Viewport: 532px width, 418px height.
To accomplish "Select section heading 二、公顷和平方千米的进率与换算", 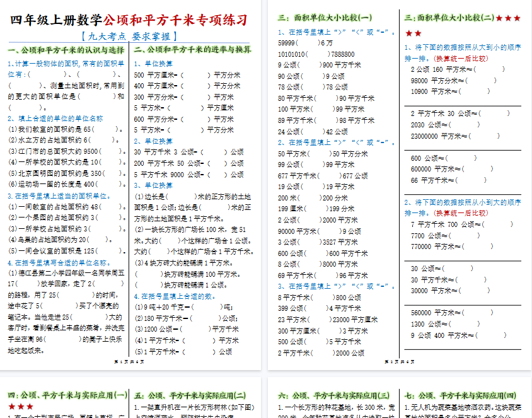I will click(x=193, y=50).
